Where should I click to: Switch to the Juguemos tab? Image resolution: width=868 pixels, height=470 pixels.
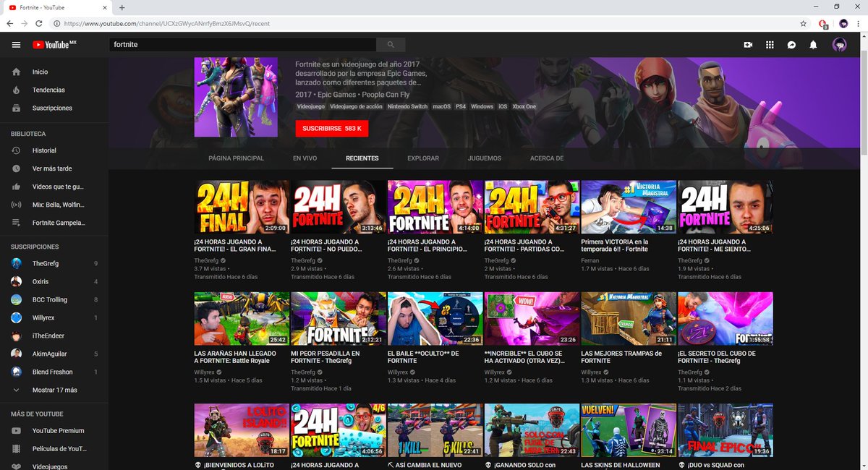[x=484, y=158]
